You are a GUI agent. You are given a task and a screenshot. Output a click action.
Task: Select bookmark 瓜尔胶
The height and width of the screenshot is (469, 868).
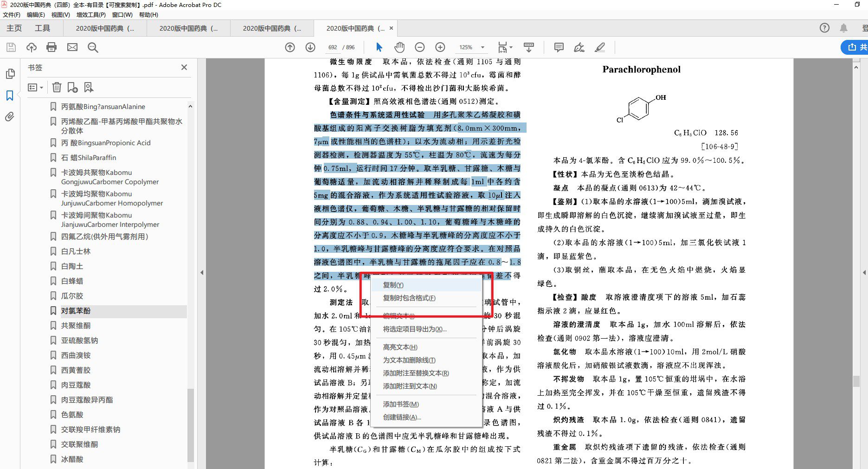point(72,296)
